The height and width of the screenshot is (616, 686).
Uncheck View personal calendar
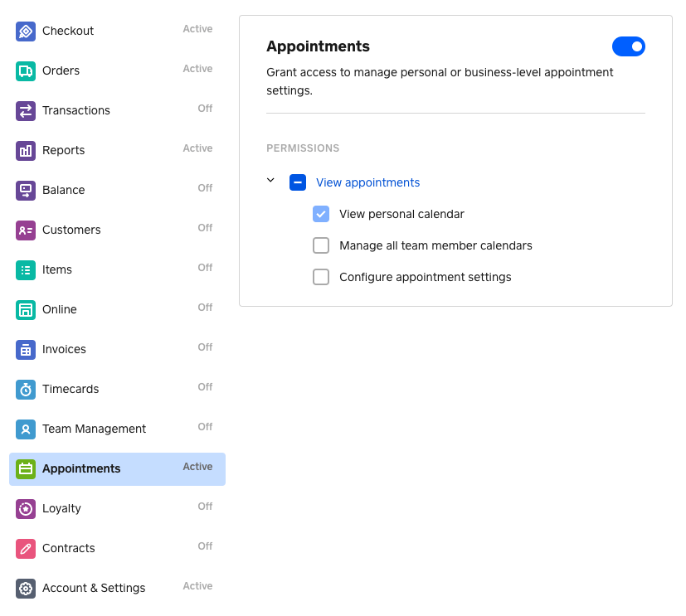pos(321,214)
